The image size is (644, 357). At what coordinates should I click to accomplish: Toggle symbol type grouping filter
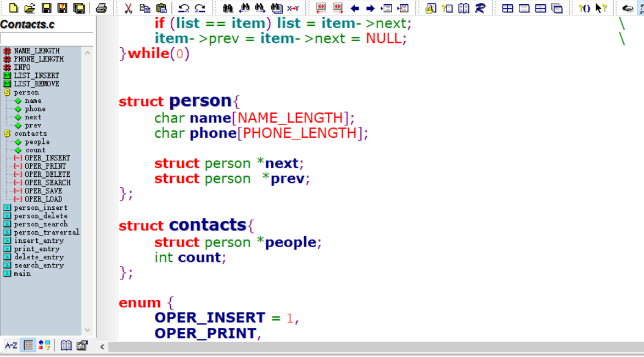[x=44, y=345]
